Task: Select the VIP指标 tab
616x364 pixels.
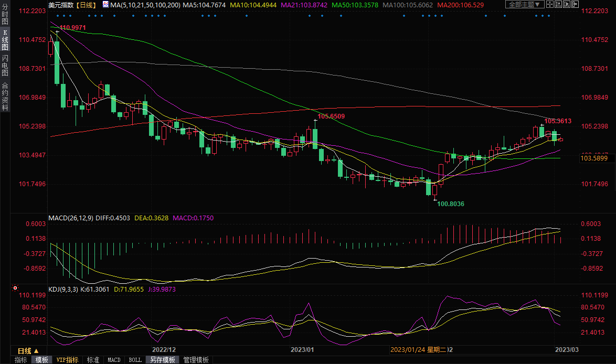Action: [x=67, y=360]
